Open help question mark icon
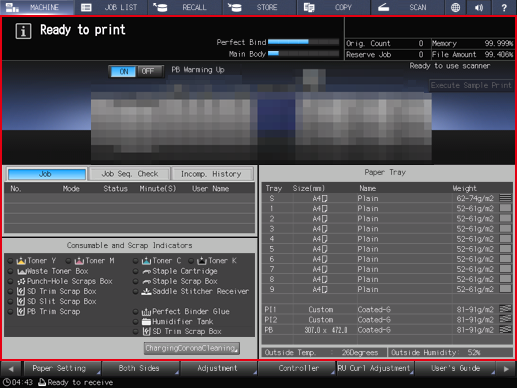The image size is (517, 388). pos(504,7)
